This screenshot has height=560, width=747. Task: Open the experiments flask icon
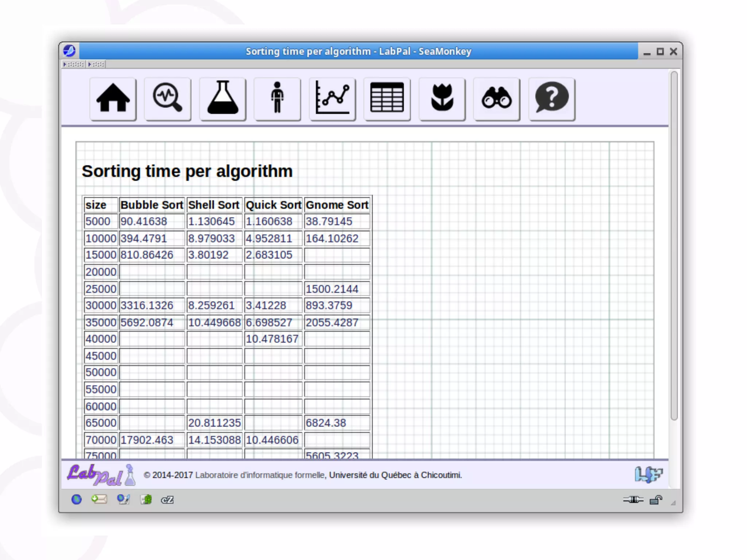click(223, 98)
